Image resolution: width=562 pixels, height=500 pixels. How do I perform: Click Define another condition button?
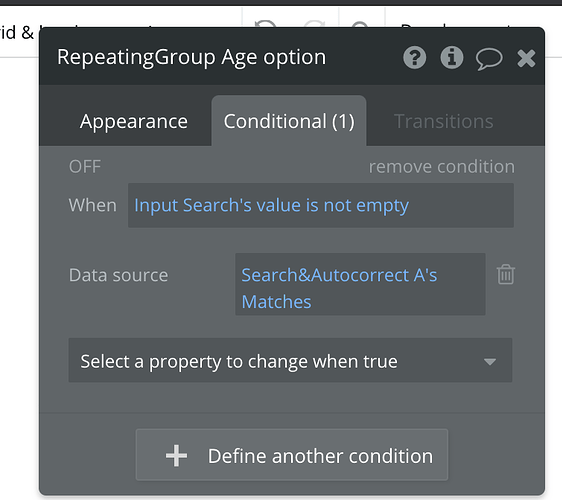click(x=292, y=455)
